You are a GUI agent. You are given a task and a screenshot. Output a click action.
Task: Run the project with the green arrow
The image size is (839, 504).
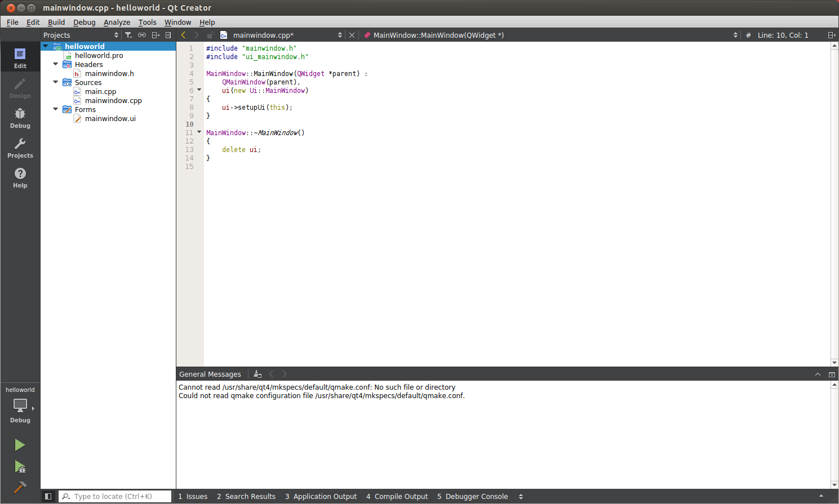(20, 445)
